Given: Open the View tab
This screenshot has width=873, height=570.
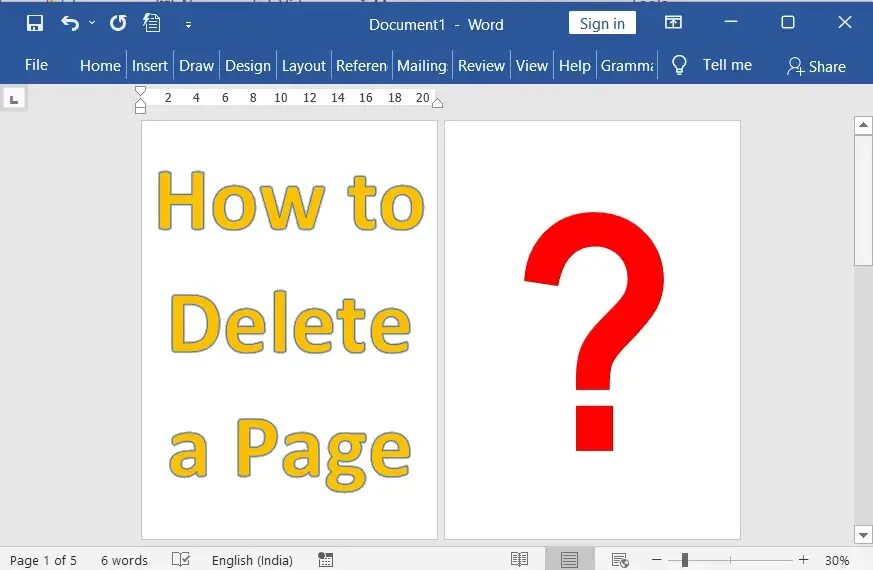Looking at the screenshot, I should (532, 66).
